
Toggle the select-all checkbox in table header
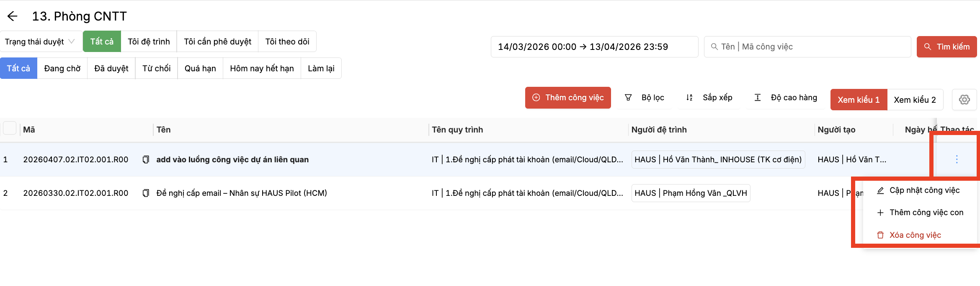[10, 128]
